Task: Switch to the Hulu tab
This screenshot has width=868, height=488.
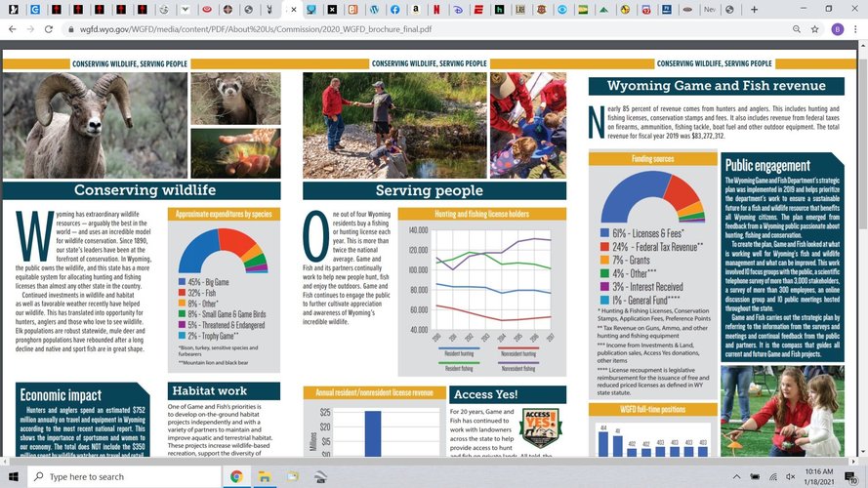Action: tap(499, 10)
